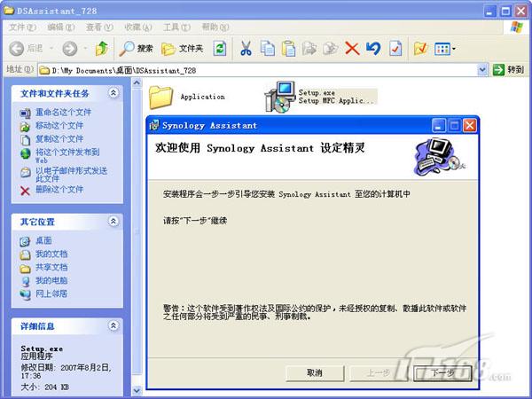Open the 查看(V) menu
Image resolution: width=532 pixels, height=399 pixels.
coord(99,27)
